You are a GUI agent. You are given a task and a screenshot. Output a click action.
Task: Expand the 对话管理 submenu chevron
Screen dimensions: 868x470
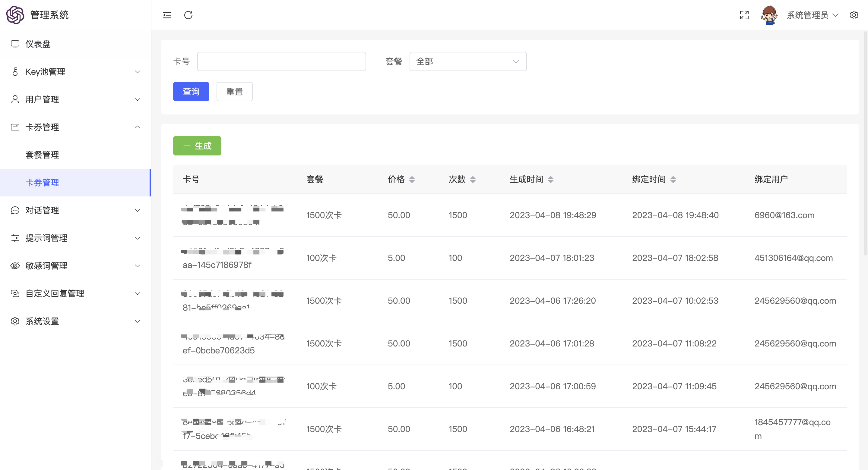click(x=138, y=210)
